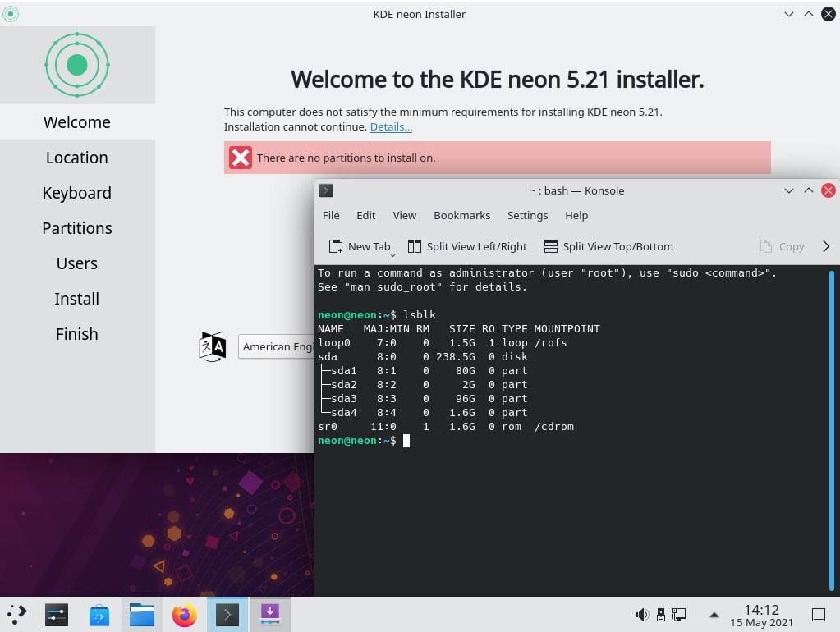
Task: Minimize the Konsole window
Action: point(788,190)
